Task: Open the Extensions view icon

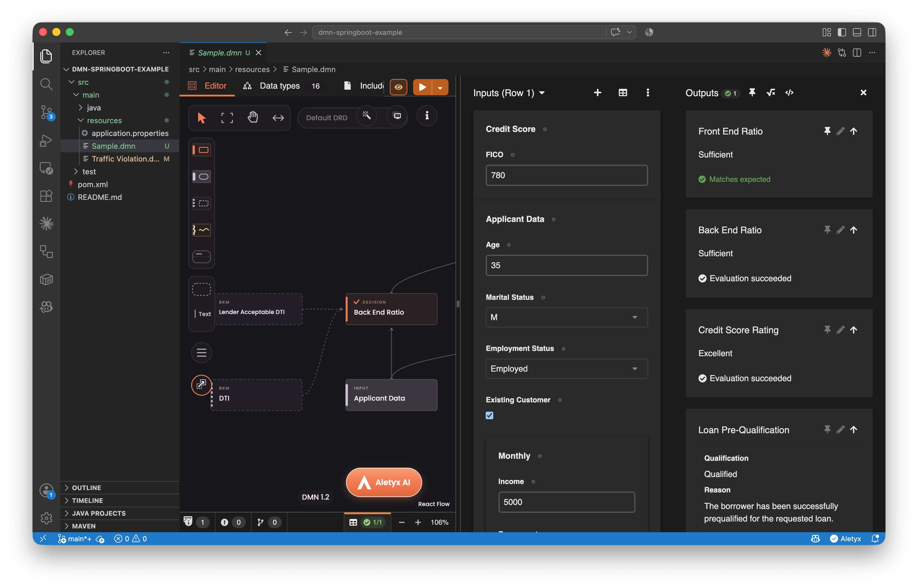Action: pyautogui.click(x=46, y=196)
